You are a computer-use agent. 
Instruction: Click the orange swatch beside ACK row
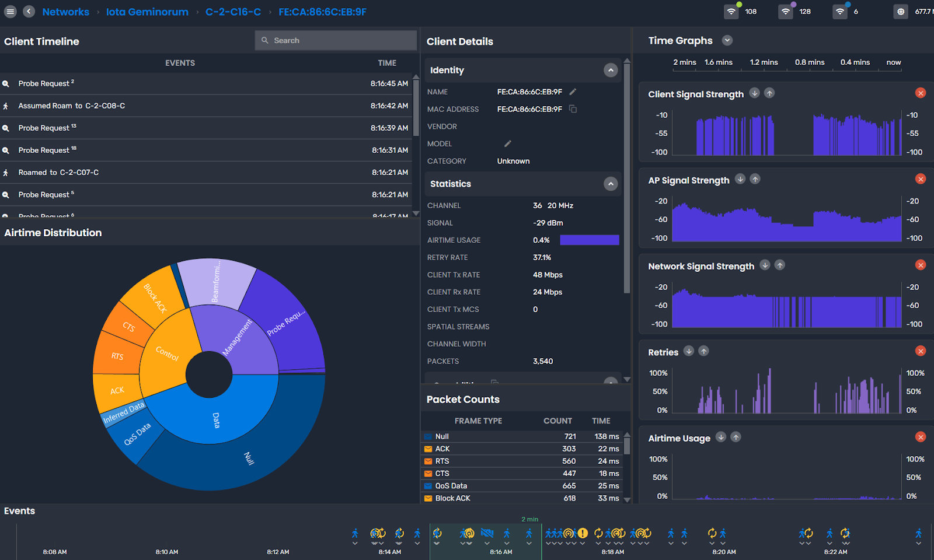(428, 449)
